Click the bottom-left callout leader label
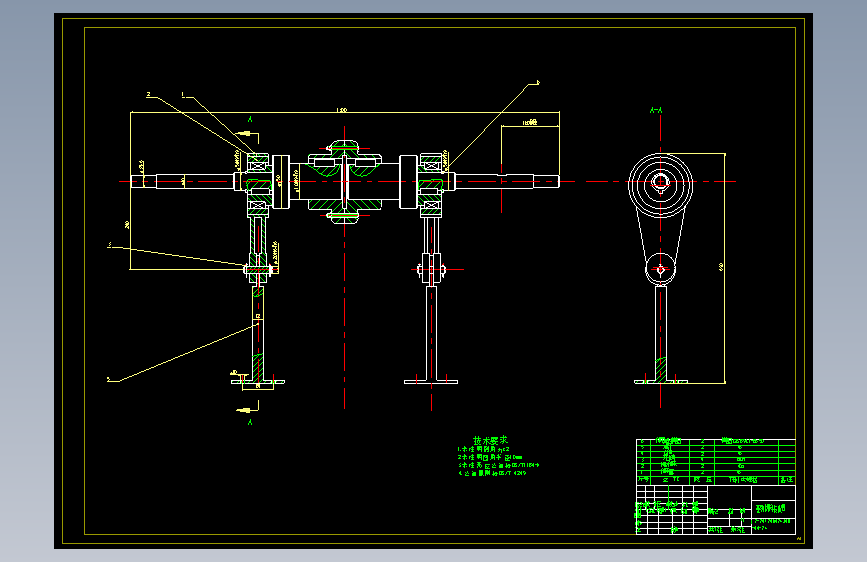This screenshot has width=867, height=562. pos(109,379)
